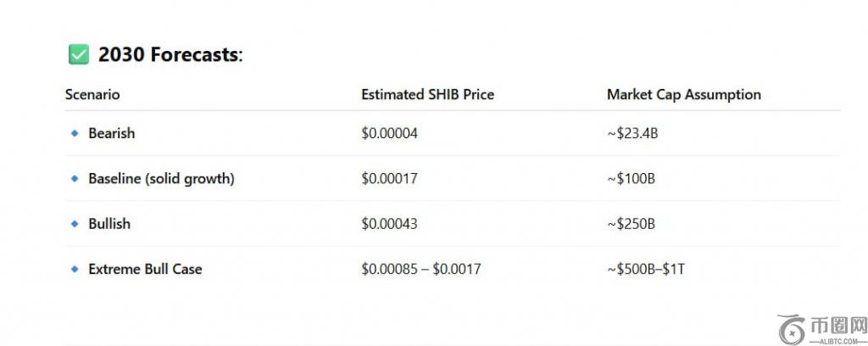868x346 pixels.
Task: Click the blue diamond bullet beside Bearish
Action: click(75, 133)
